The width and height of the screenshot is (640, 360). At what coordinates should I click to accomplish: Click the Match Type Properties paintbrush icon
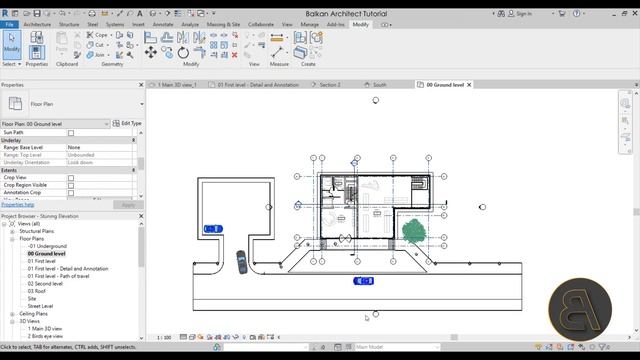pyautogui.click(x=77, y=55)
